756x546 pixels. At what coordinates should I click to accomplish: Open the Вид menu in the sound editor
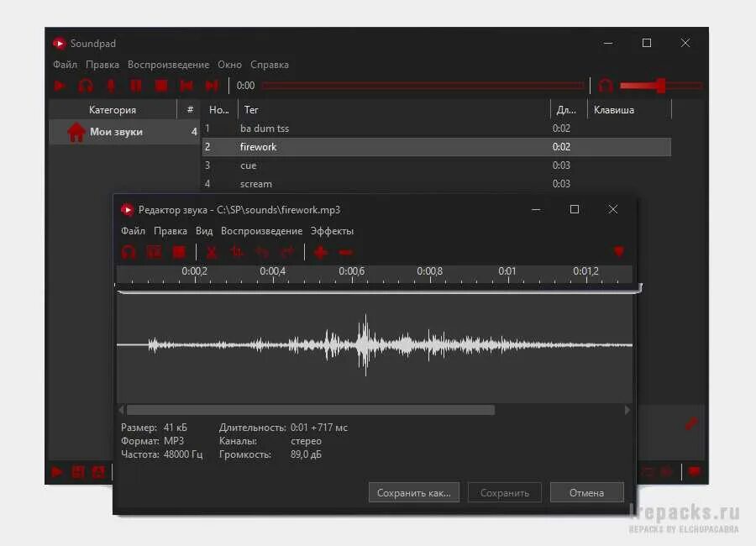[204, 231]
